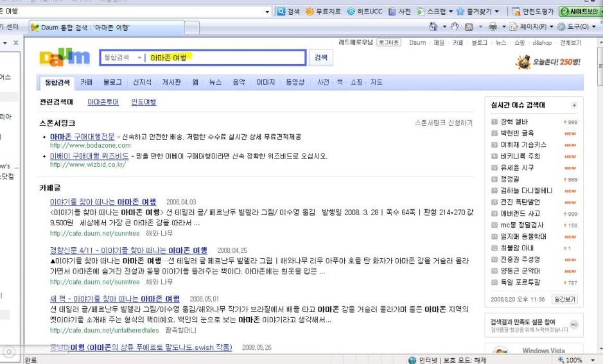Switch to the 지도 search tab
Screen dimensions: 603x364
[376, 82]
